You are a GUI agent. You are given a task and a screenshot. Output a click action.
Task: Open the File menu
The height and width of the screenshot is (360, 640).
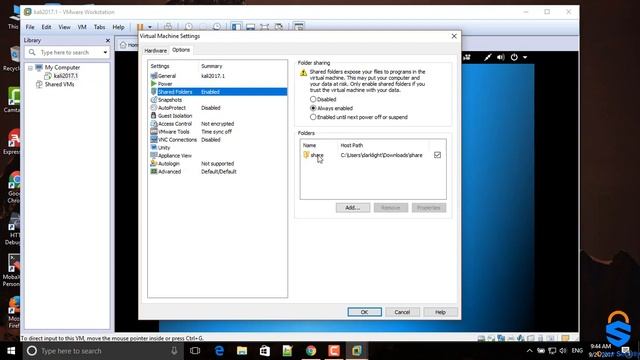tap(30, 27)
